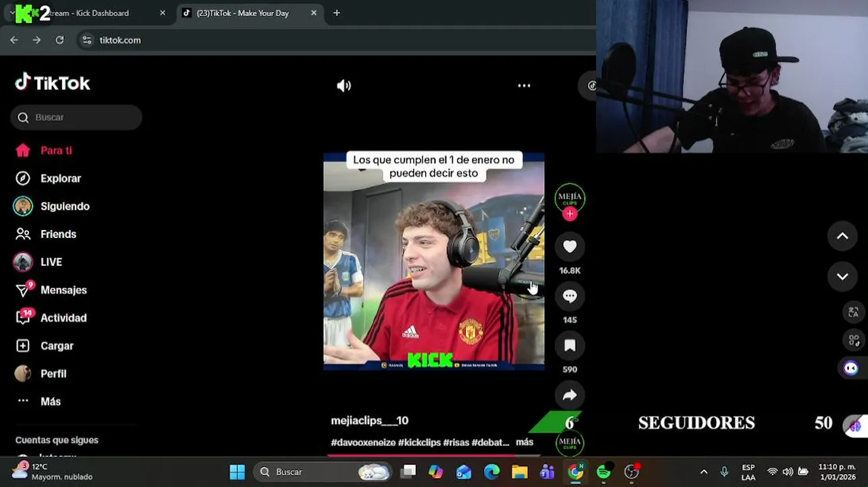Open mejiaclips___10 username link
Viewport: 868px width, 487px height.
click(369, 421)
